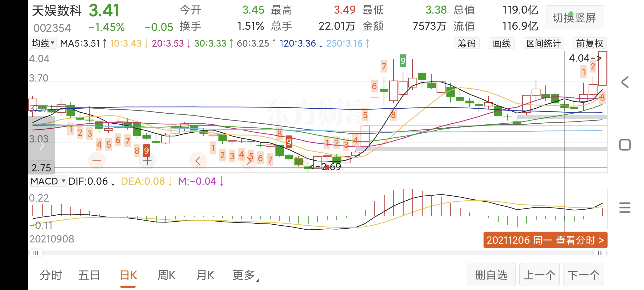Click stock name 天娱数科
Viewport: 644px width, 290px height.
[57, 11]
